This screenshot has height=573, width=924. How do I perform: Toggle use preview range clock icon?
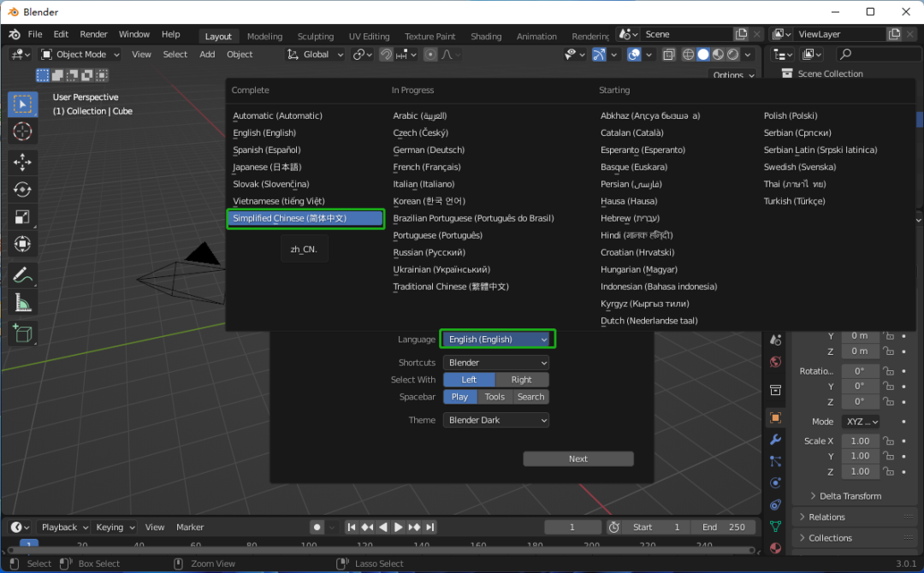[613, 527]
